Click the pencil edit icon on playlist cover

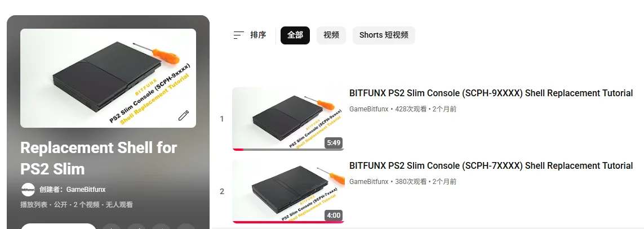click(x=183, y=116)
